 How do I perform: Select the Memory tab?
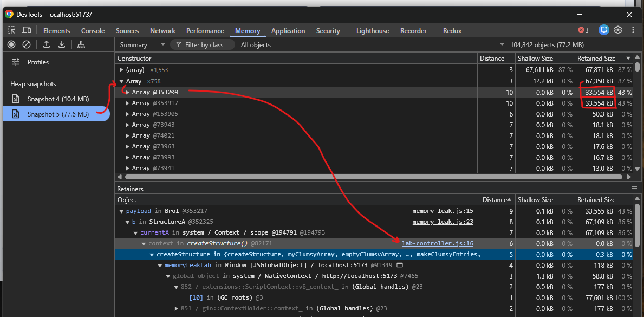[x=247, y=31]
